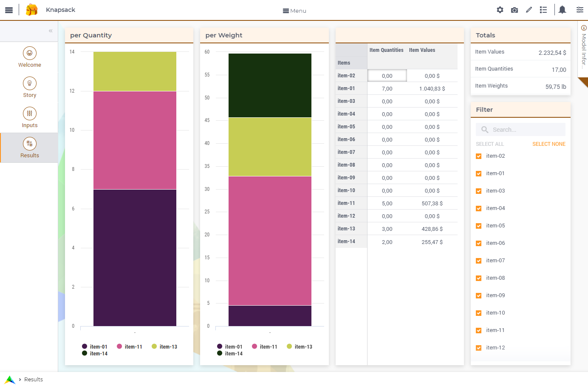This screenshot has height=386, width=588.
Task: Click the search magnifier icon
Action: [485, 130]
